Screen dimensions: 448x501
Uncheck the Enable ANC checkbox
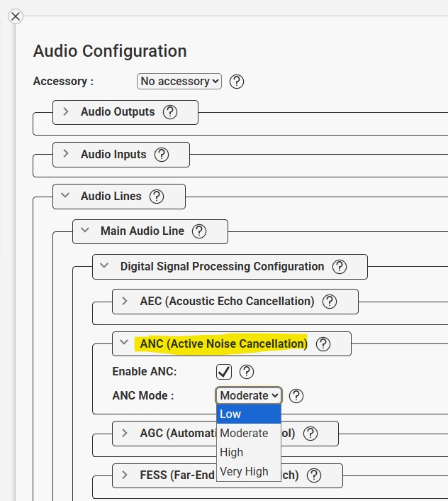pyautogui.click(x=225, y=372)
